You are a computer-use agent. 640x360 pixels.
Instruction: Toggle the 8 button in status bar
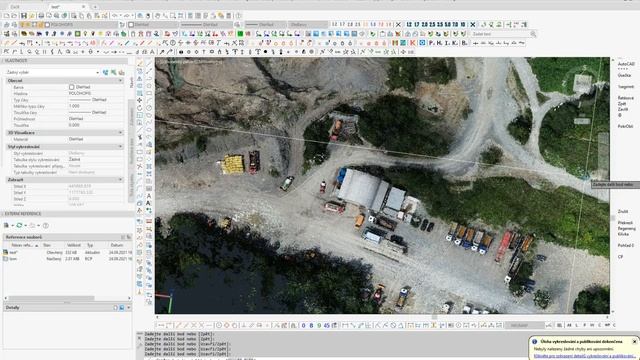coord(311,325)
